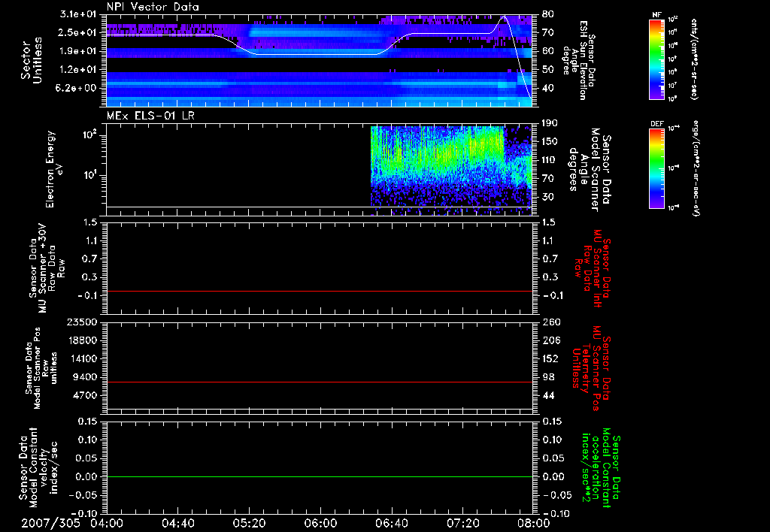Click the green constant velocity line
The image size is (770, 532).
tap(320, 477)
